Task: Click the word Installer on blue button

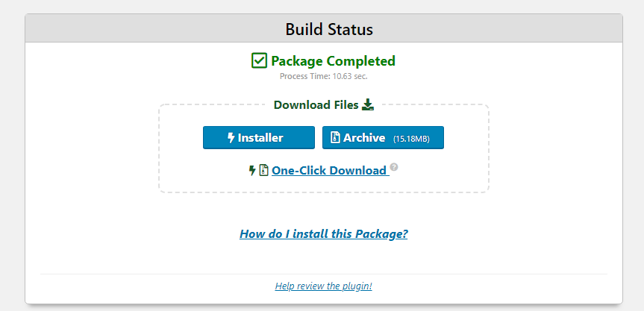Action: click(260, 137)
